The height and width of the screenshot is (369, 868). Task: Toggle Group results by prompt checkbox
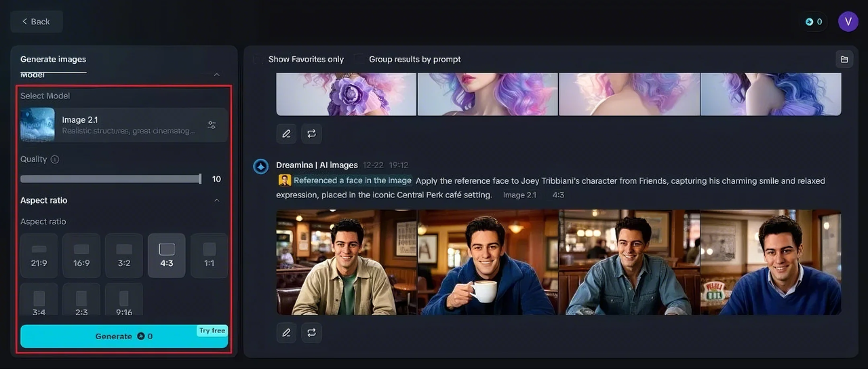click(x=358, y=59)
